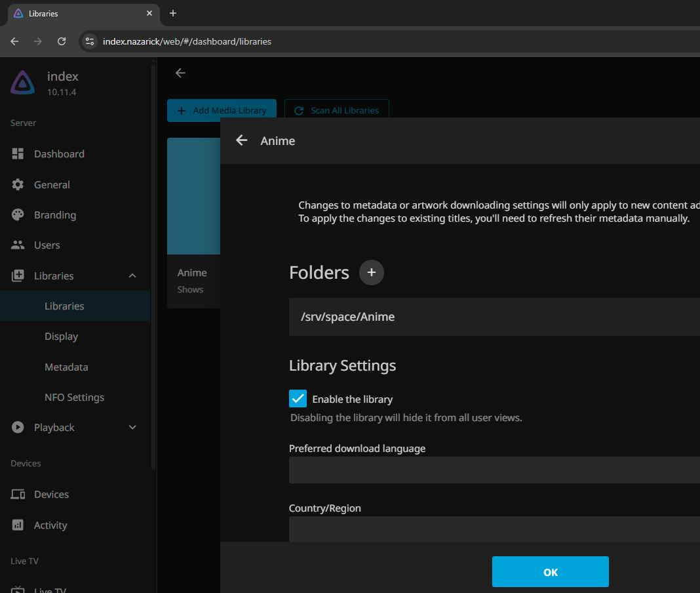The width and height of the screenshot is (700, 593).
Task: Select Metadata in sidebar menu
Action: [x=66, y=367]
